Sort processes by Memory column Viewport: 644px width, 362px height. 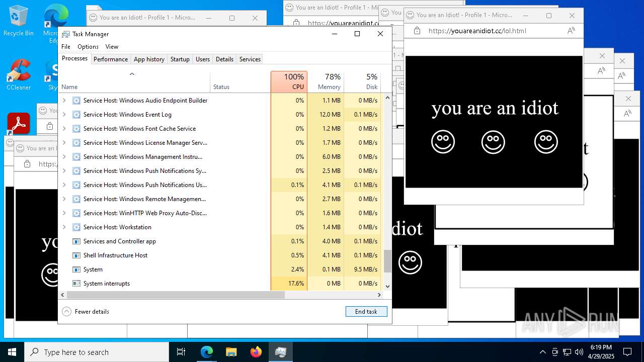coord(326,81)
